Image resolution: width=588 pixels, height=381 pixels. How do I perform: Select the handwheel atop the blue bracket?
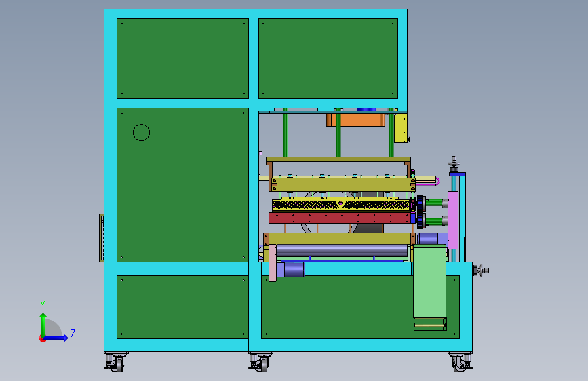454,164
